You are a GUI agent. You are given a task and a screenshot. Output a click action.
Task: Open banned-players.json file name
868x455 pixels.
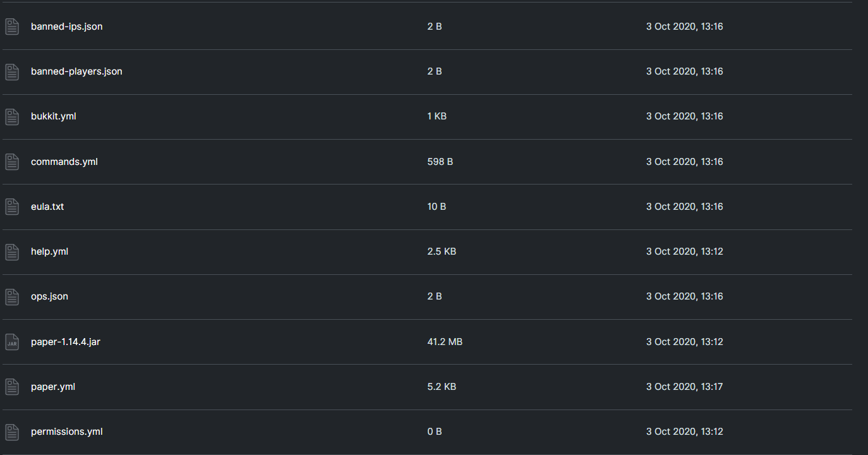coord(76,71)
